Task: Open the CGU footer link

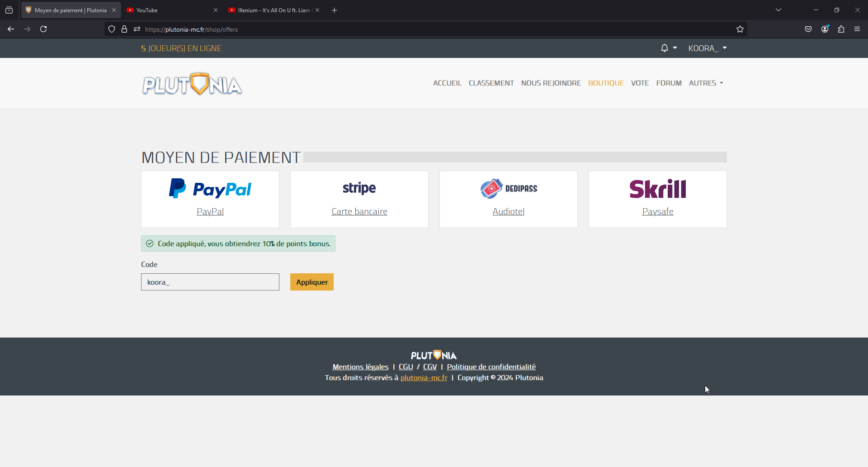Action: coord(406,367)
